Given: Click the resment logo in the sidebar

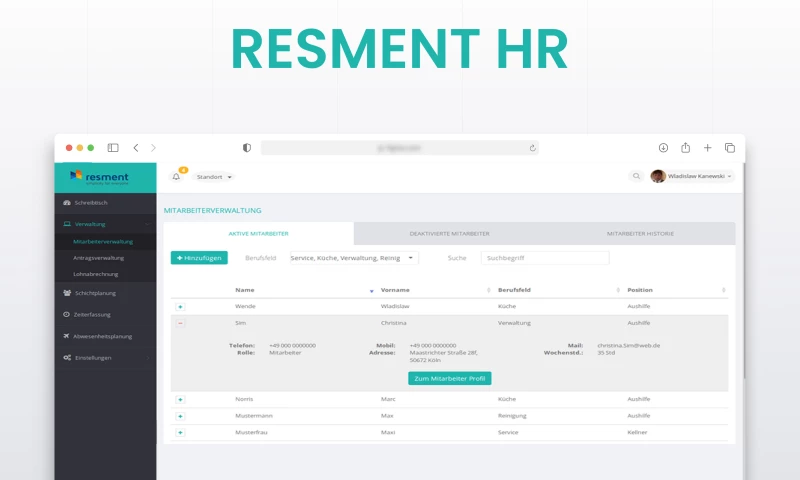Looking at the screenshot, I should click(x=99, y=178).
